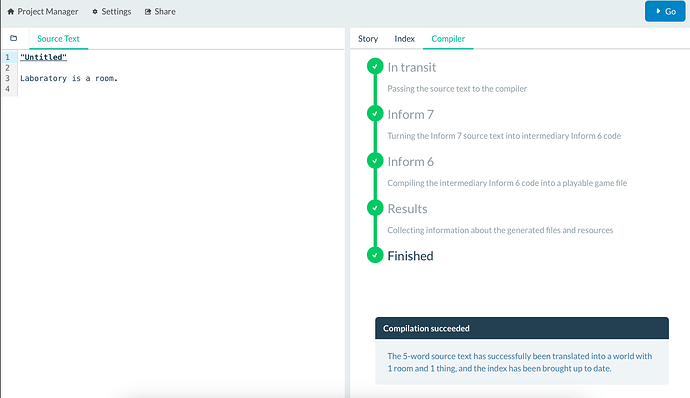Open the Project Manager home link

43,11
